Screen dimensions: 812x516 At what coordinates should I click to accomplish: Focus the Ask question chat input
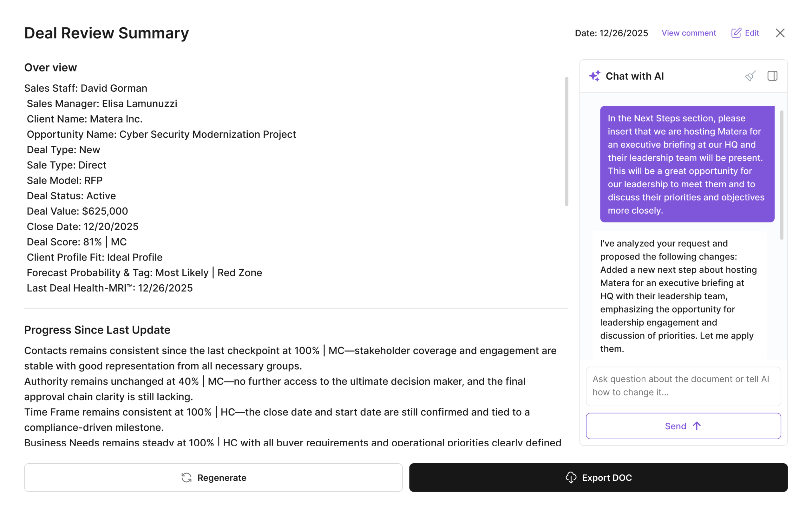pos(683,386)
